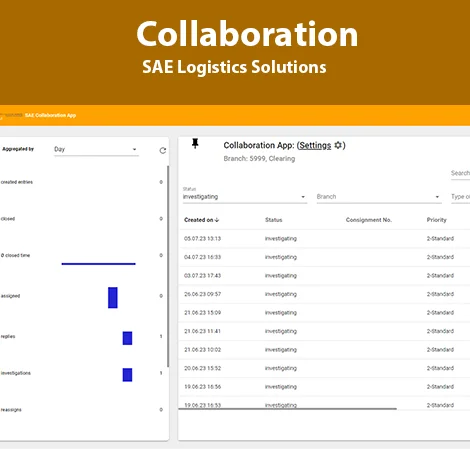Click the investigations bar in the chart
The width and height of the screenshot is (470, 450).
coord(127,375)
